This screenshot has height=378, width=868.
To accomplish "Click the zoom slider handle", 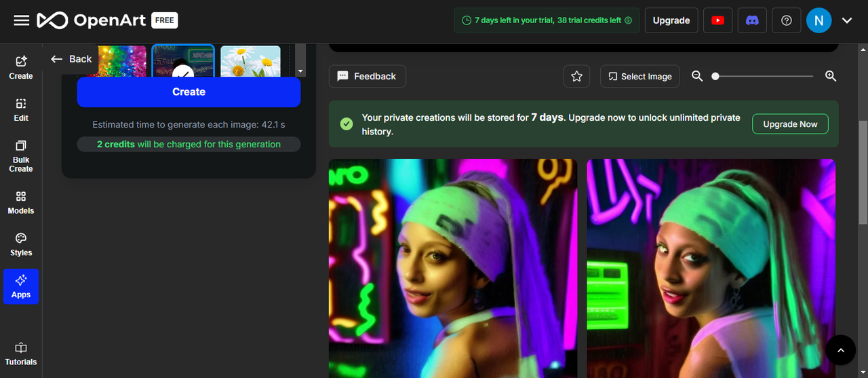I will (x=715, y=76).
